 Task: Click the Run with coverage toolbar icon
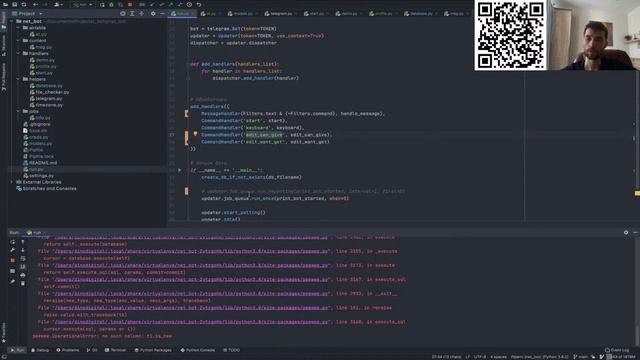tap(121, 4)
